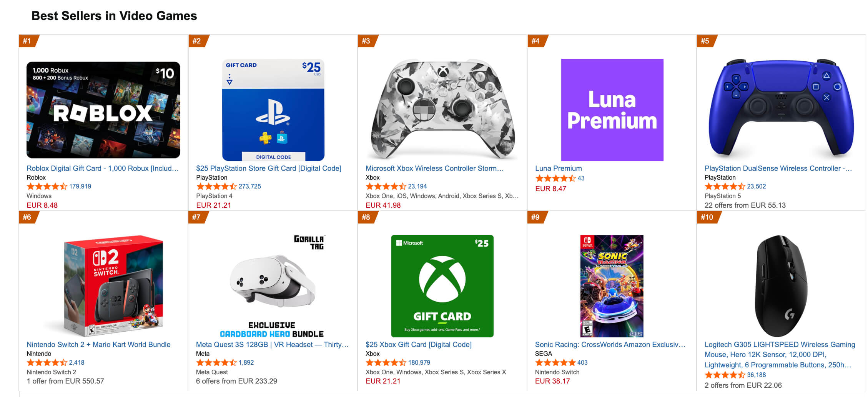This screenshot has height=397, width=868.
Task: Open the Sonic Racing cover art
Action: click(612, 286)
